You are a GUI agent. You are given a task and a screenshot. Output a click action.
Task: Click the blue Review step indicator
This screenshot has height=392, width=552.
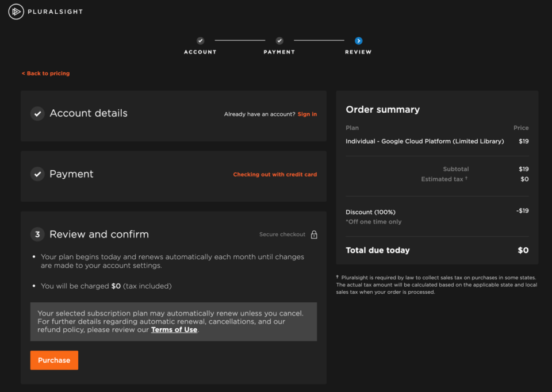pyautogui.click(x=358, y=41)
